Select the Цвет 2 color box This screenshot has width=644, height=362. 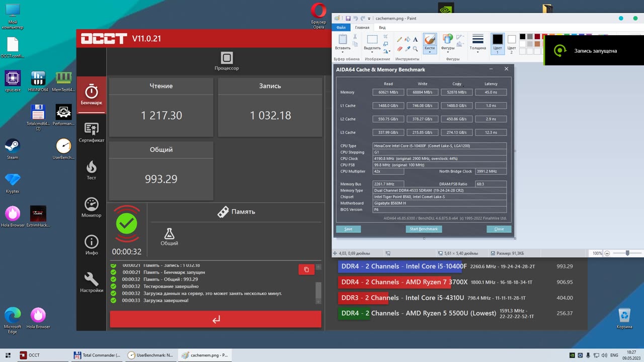pos(511,43)
